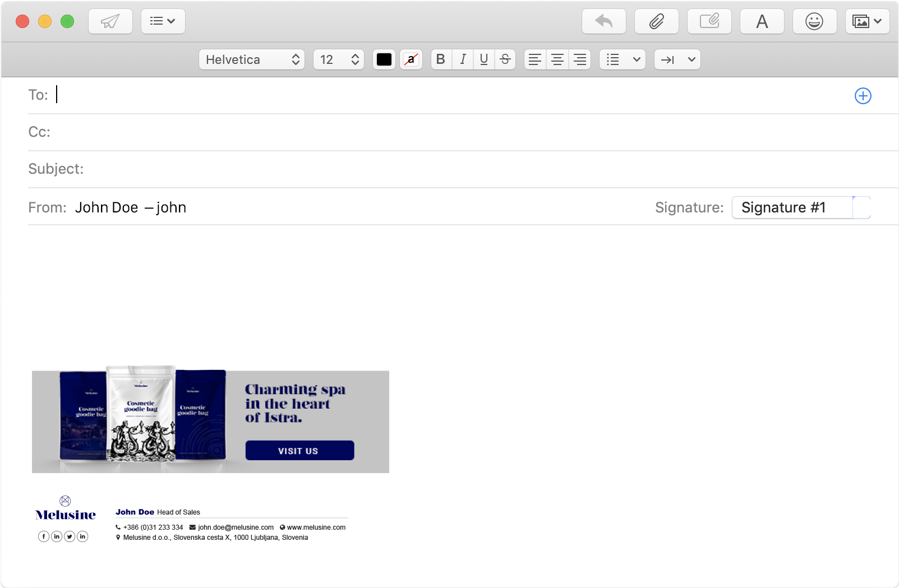
Task: Close the compose window with the red button
Action: point(22,21)
